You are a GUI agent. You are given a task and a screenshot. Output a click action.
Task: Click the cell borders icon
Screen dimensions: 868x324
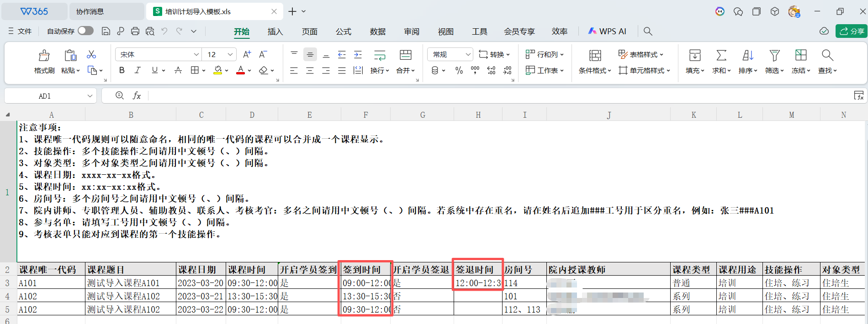[195, 70]
